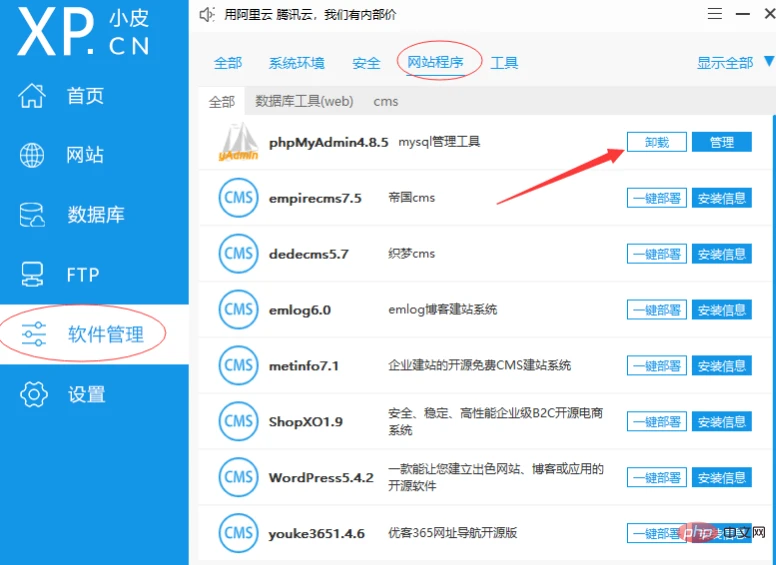Image resolution: width=776 pixels, height=565 pixels.
Task: Click the CMS icon for dedecms5.7
Action: pyautogui.click(x=238, y=254)
